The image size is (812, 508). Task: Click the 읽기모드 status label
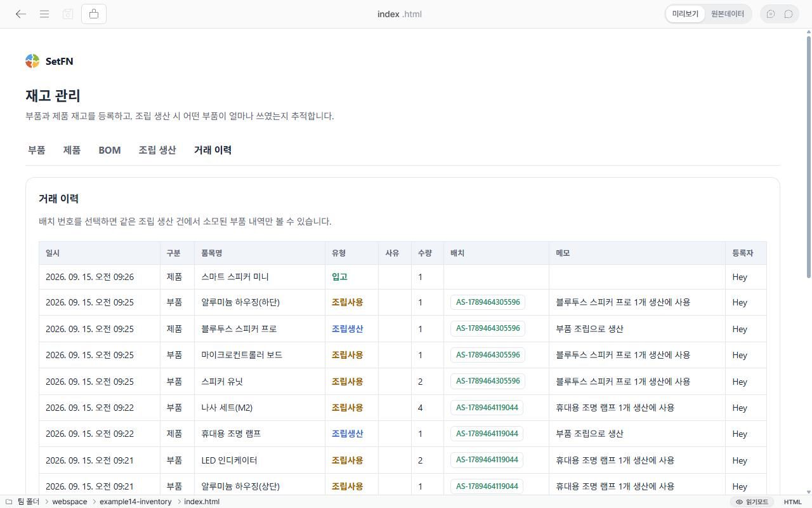pyautogui.click(x=757, y=502)
